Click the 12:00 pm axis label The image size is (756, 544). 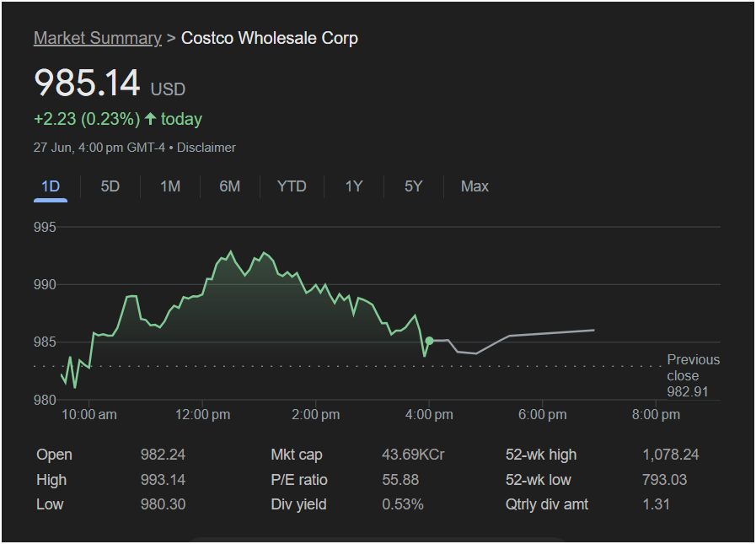pos(202,415)
